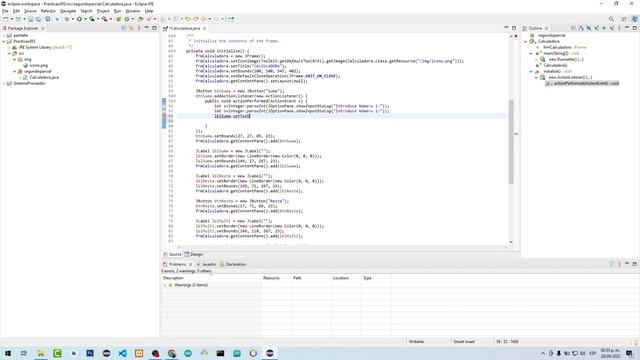Click the red error marker in overview ruler

(x=516, y=134)
